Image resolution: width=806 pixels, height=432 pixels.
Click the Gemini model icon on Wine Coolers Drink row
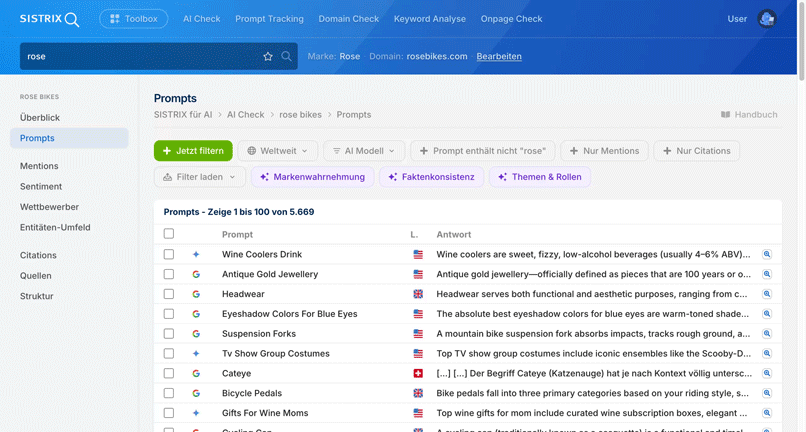[196, 254]
